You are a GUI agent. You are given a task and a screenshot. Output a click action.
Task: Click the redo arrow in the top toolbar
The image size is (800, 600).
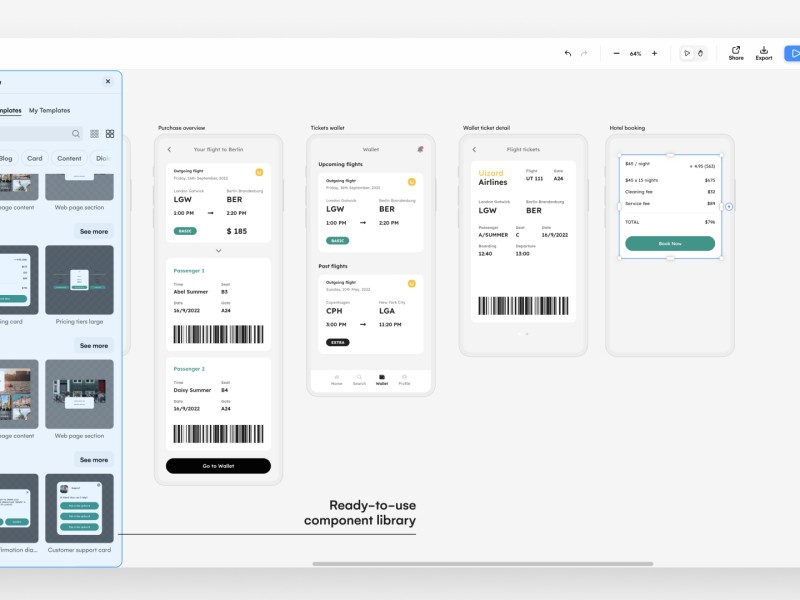point(584,53)
